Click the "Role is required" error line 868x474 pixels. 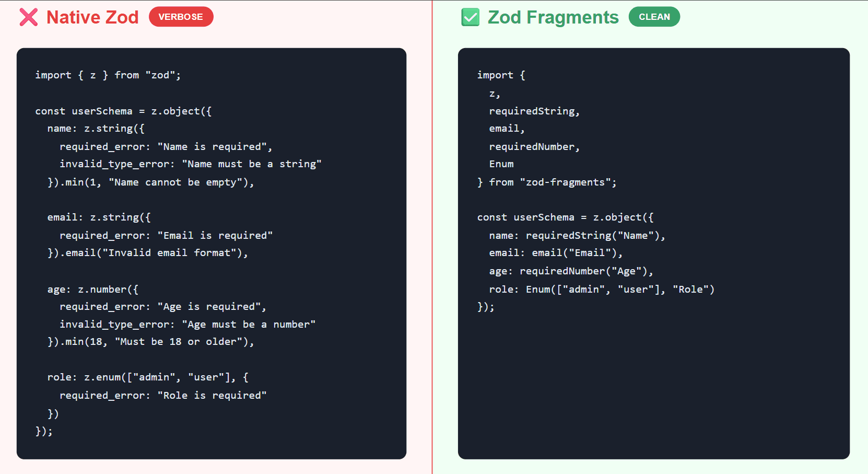coord(163,396)
